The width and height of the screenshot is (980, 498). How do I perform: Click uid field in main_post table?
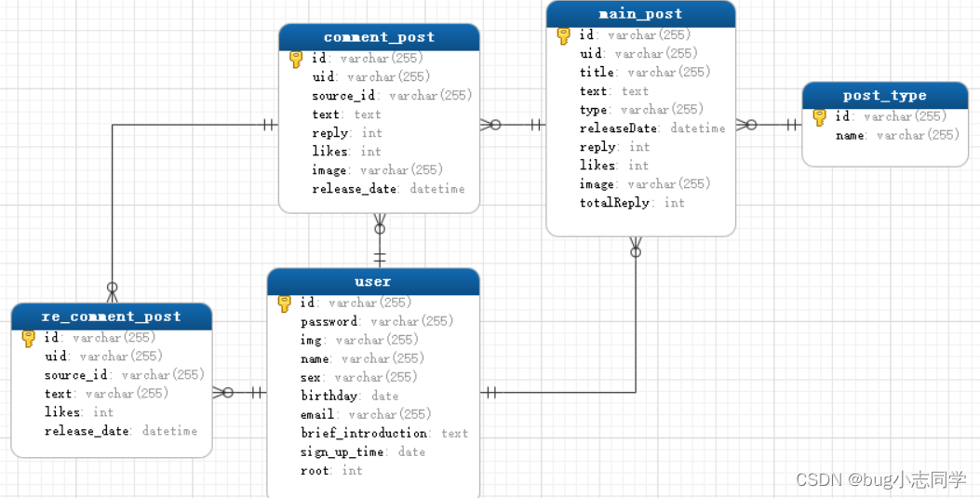(638, 54)
